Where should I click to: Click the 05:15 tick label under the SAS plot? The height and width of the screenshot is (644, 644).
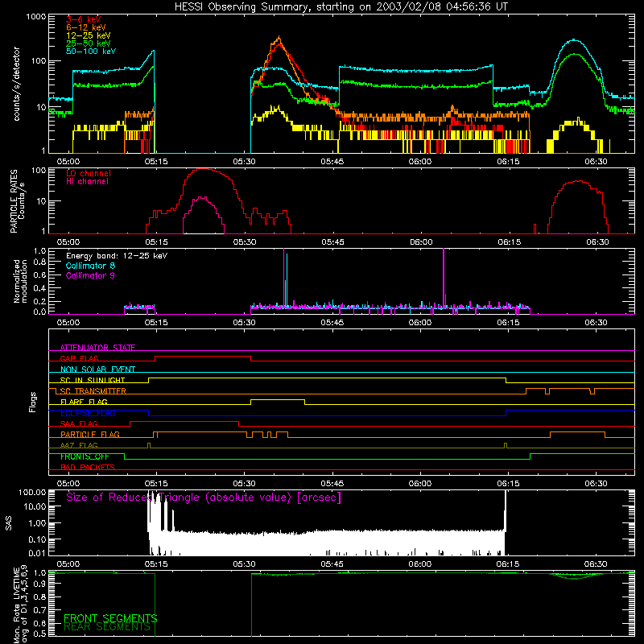[x=156, y=564]
